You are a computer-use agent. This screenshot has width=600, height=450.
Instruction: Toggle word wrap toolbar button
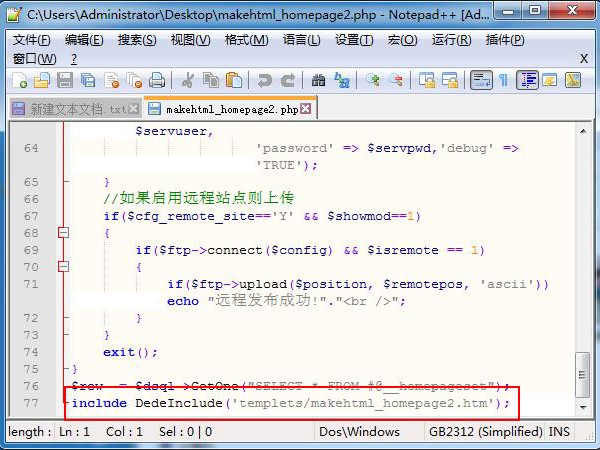pos(481,80)
